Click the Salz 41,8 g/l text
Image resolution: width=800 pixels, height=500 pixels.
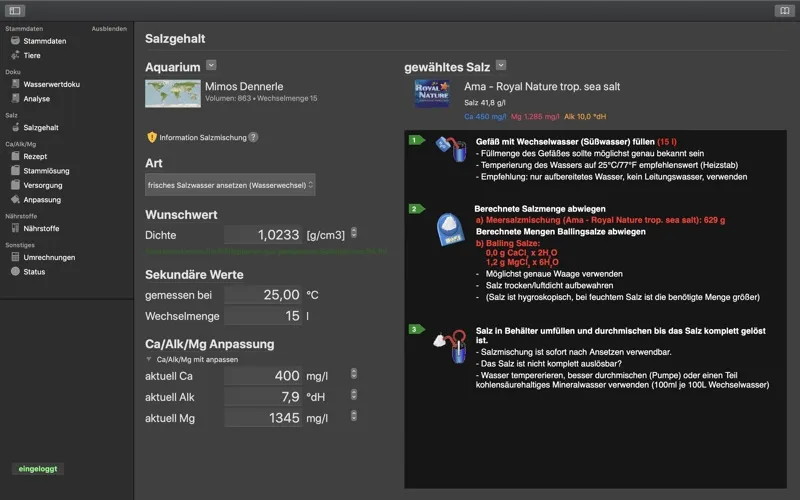[485, 103]
